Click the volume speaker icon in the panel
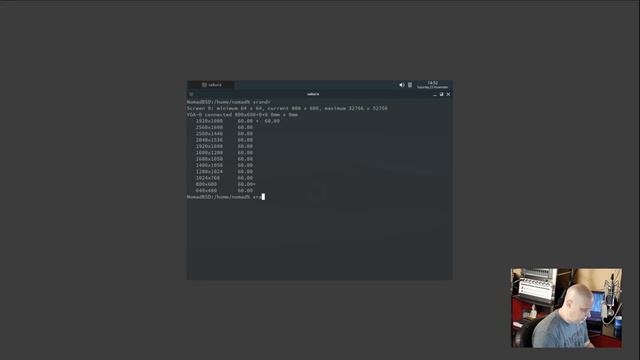This screenshot has height=360, width=640. tap(401, 85)
